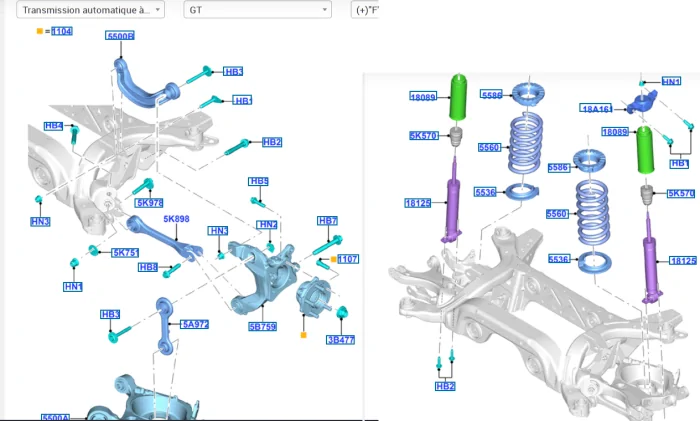700x421 pixels.
Task: Open the partially visible (+)"F dropdown
Action: (365, 10)
